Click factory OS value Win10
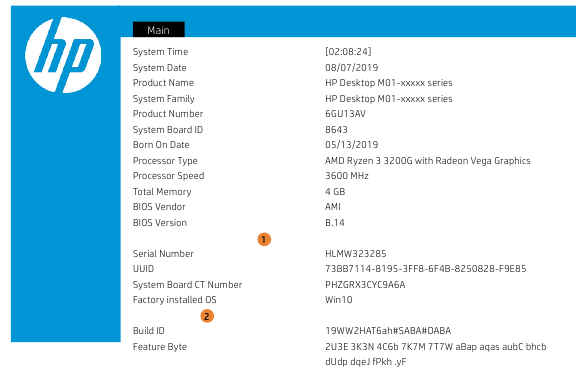Screen dimensions: 576x376 tap(339, 300)
